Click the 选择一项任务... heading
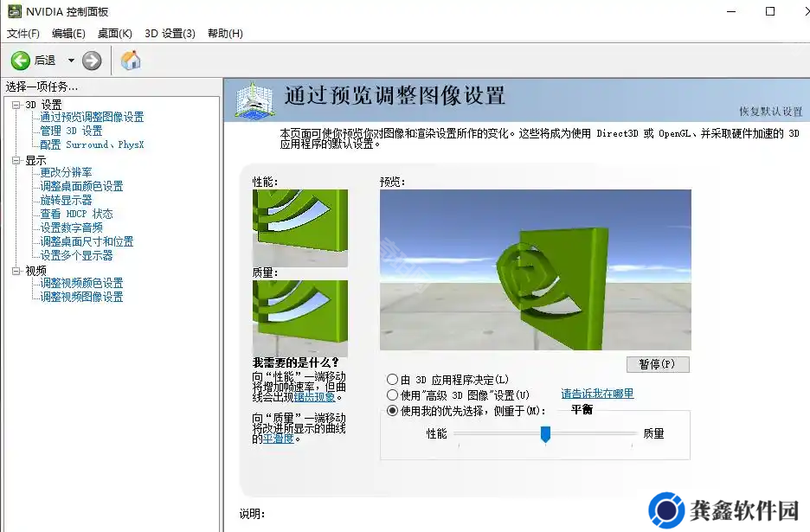 (x=42, y=87)
